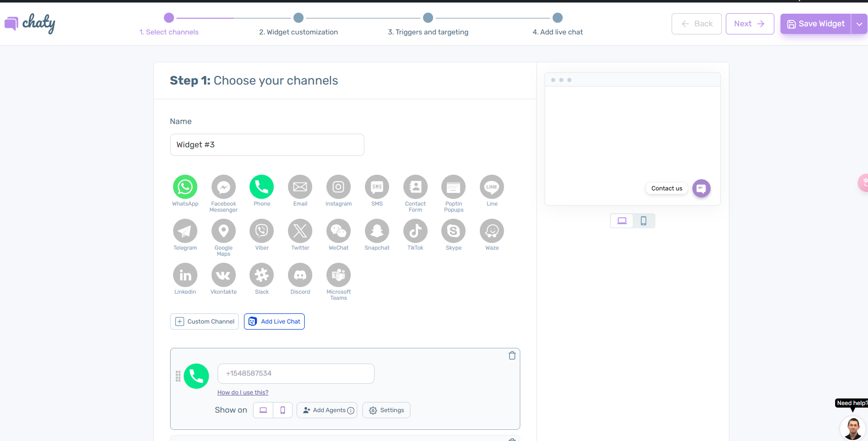This screenshot has height=441, width=868.
Task: Click the Add Agents button
Action: 327,410
